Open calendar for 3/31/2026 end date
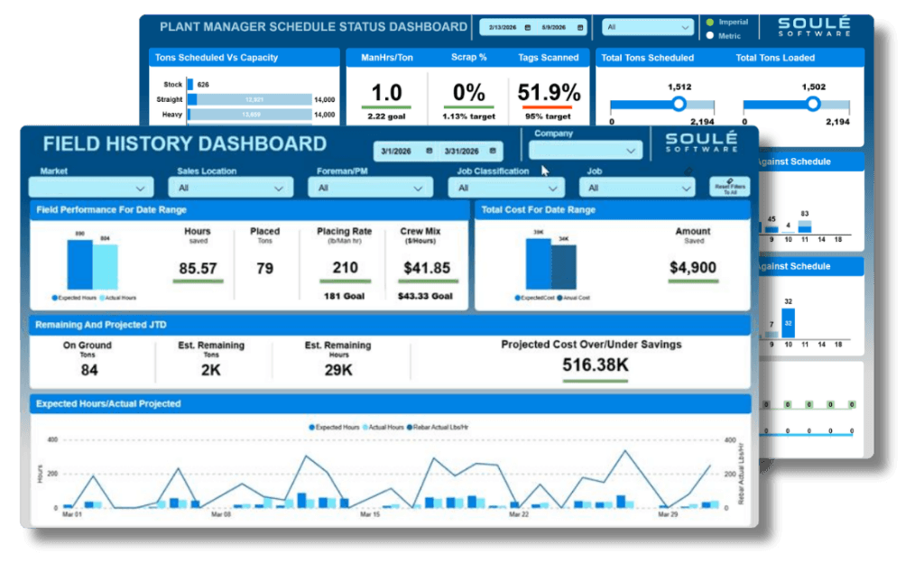 pyautogui.click(x=493, y=152)
